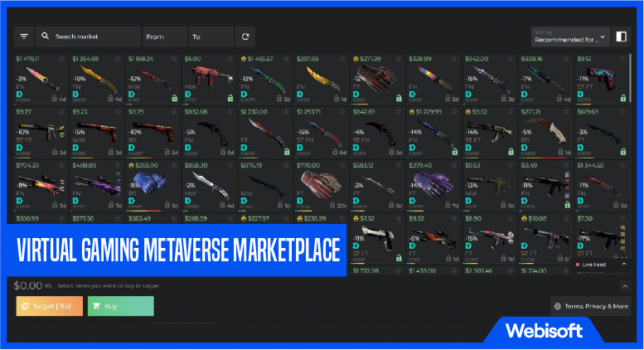Select the $271.21 knife thumbnail
The image size is (644, 350).
coord(546,130)
